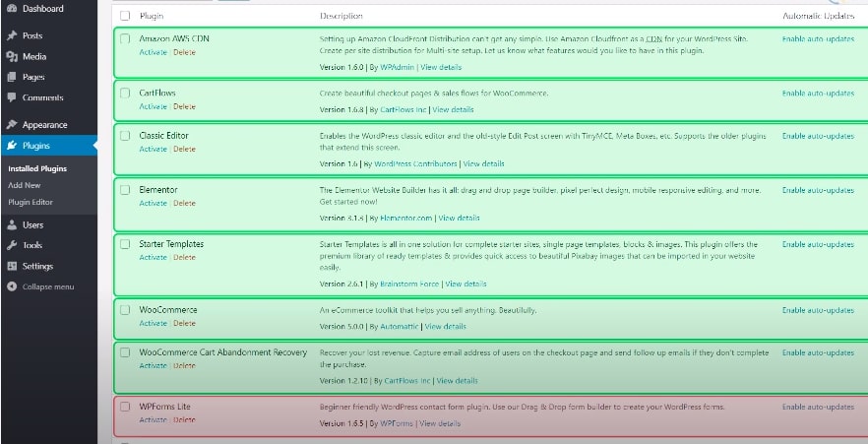Image resolution: width=868 pixels, height=444 pixels.
Task: Open the Installed Plugins submenu item
Action: (x=37, y=169)
